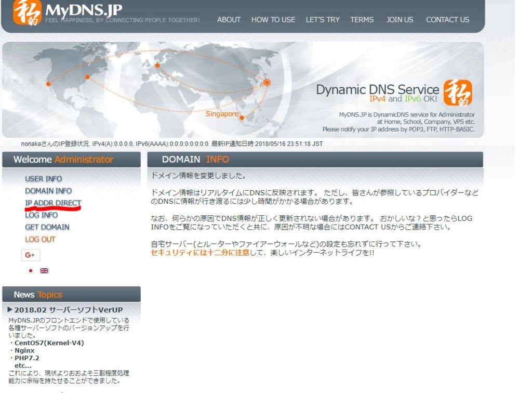Open DOMAIN INFO in the sidebar
This screenshot has height=393, width=532.
48,191
